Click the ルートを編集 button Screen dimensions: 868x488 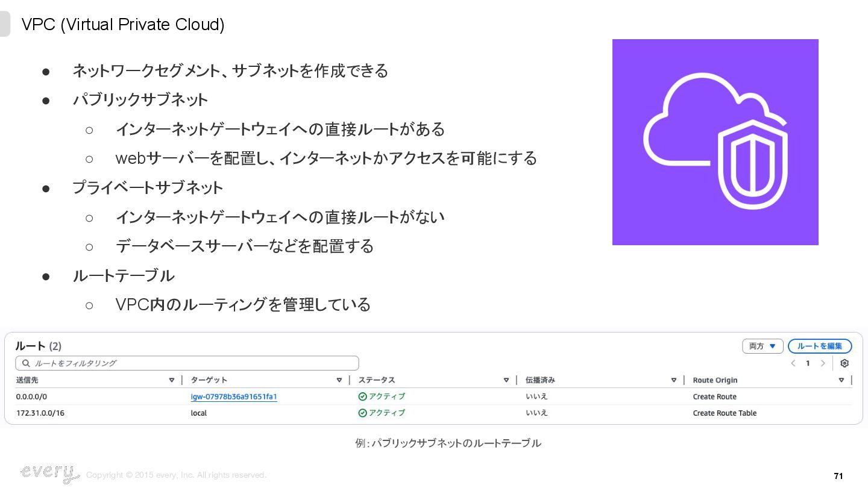click(820, 346)
